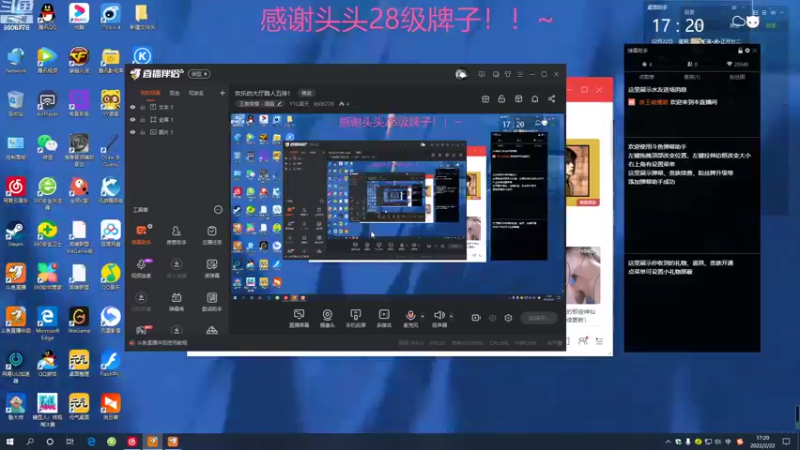800x450 pixels.
Task: Open the 读弹幕 tool
Action: click(x=212, y=268)
